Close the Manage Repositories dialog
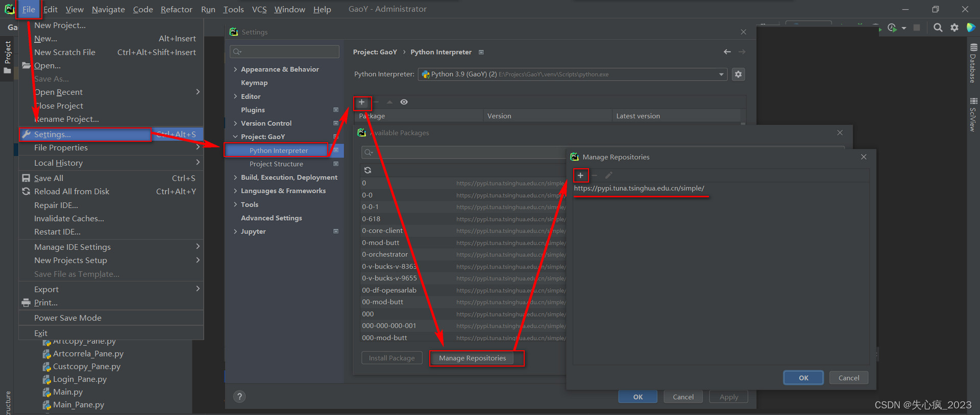This screenshot has width=980, height=415. point(864,157)
